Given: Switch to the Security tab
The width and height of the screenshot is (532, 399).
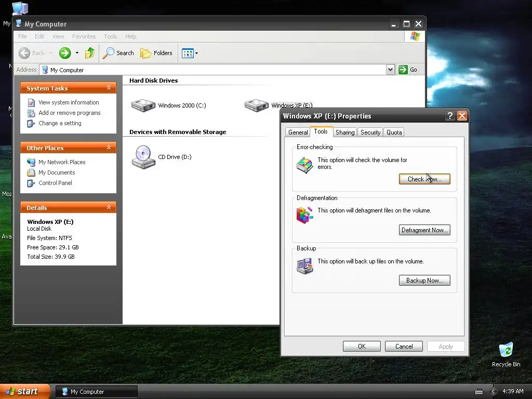Looking at the screenshot, I should [370, 132].
